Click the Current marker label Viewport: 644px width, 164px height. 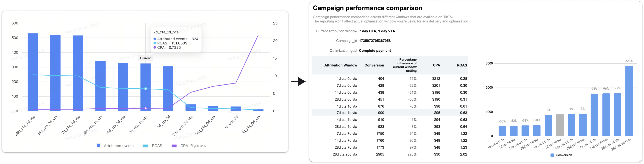tap(145, 58)
